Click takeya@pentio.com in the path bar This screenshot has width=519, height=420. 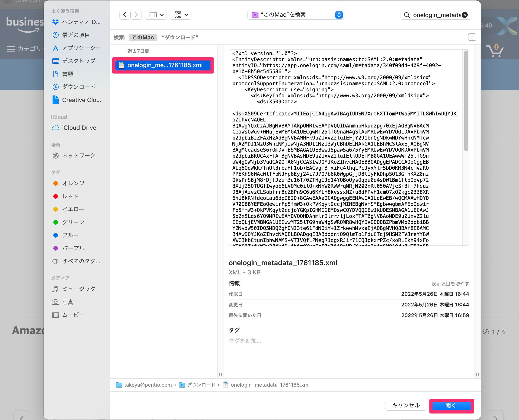(144, 385)
